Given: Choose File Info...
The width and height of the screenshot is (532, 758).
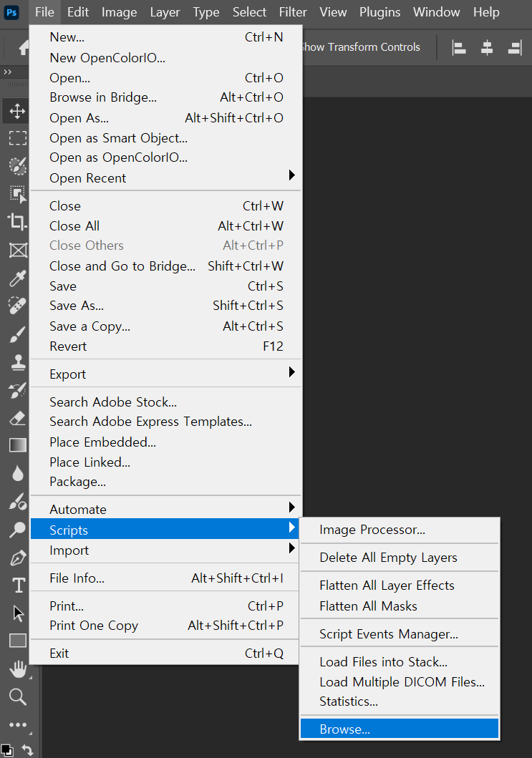Looking at the screenshot, I should tap(166, 578).
